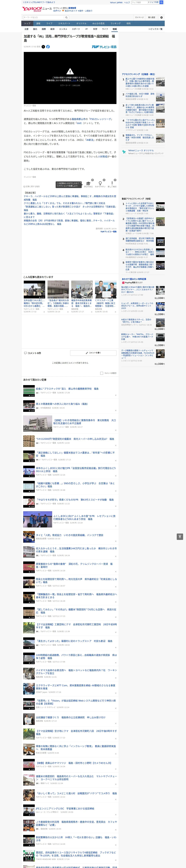
Task: Click the TUF テレビユー福島 logo
Action: (104, 47)
